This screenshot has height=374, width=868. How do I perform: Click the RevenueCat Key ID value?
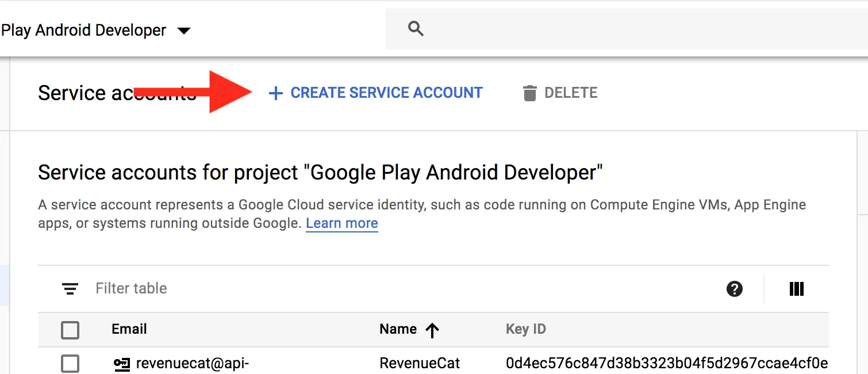tap(666, 364)
